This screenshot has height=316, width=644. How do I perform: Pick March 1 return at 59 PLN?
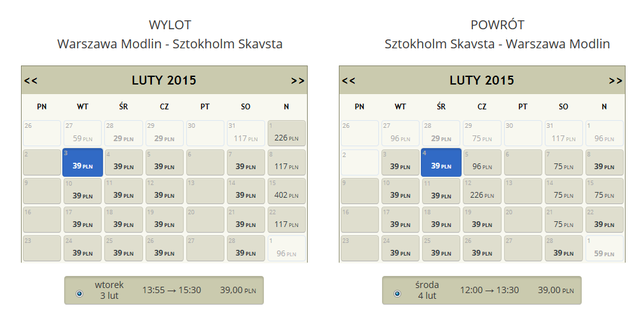tap(605, 249)
